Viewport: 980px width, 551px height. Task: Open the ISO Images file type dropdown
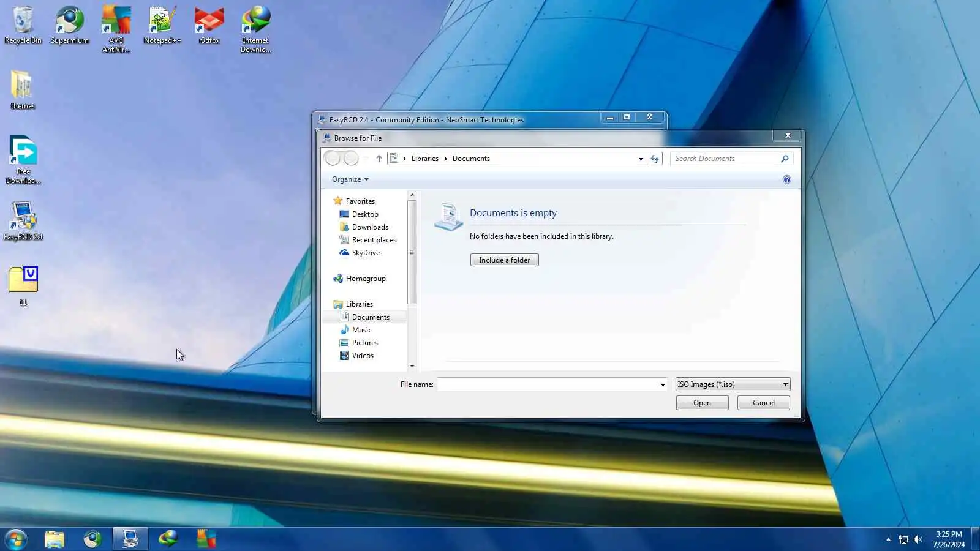[x=733, y=384]
